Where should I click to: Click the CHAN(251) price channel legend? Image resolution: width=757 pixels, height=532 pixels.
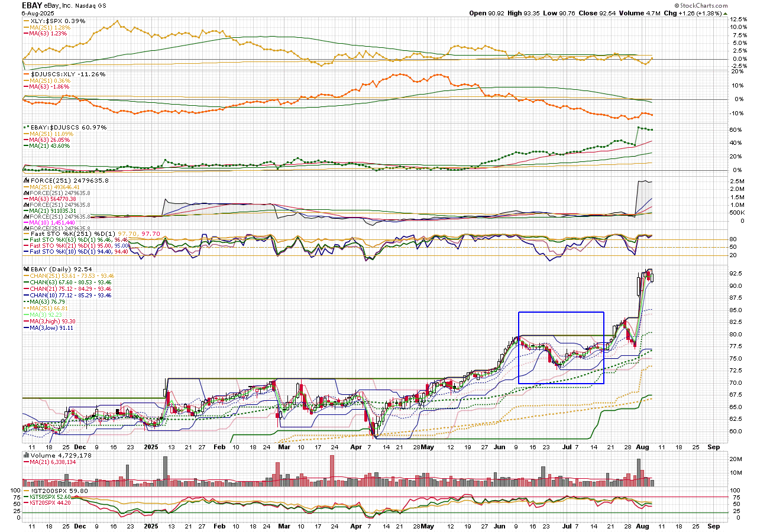coord(68,276)
